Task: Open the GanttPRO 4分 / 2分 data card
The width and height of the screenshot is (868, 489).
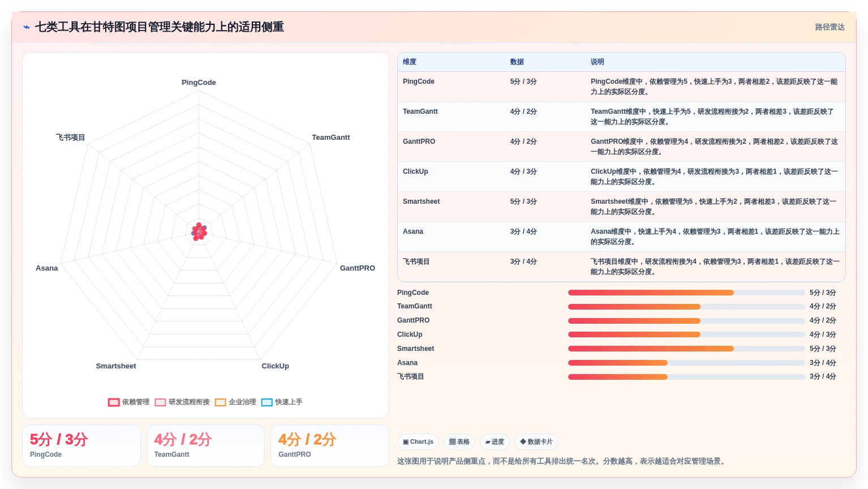Action: click(x=330, y=446)
